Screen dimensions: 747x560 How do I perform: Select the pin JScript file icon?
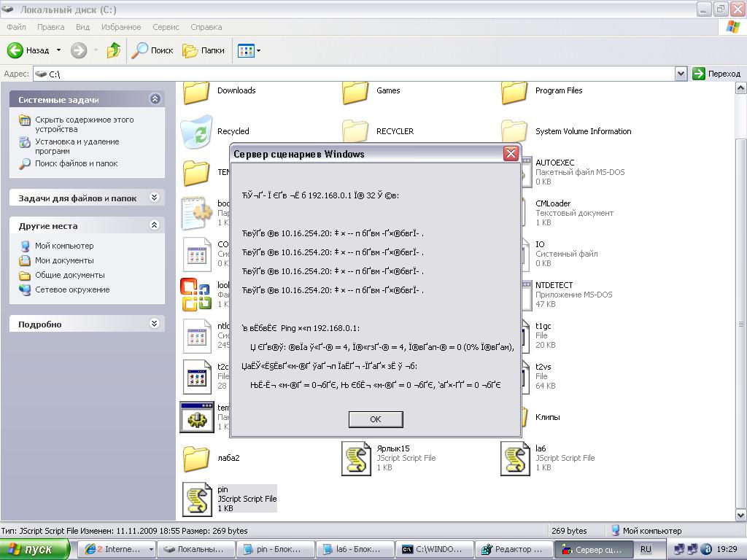pyautogui.click(x=196, y=499)
